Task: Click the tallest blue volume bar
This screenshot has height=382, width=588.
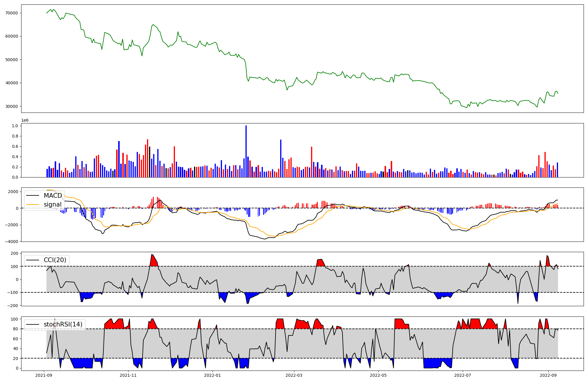Action: (x=246, y=151)
